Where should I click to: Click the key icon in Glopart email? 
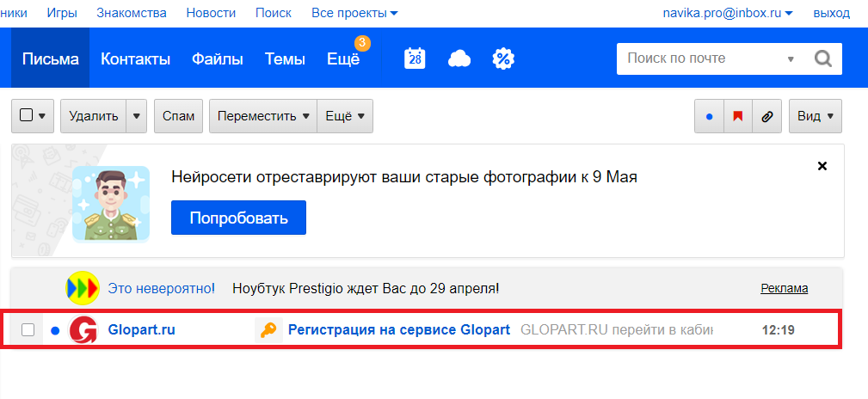[x=268, y=329]
